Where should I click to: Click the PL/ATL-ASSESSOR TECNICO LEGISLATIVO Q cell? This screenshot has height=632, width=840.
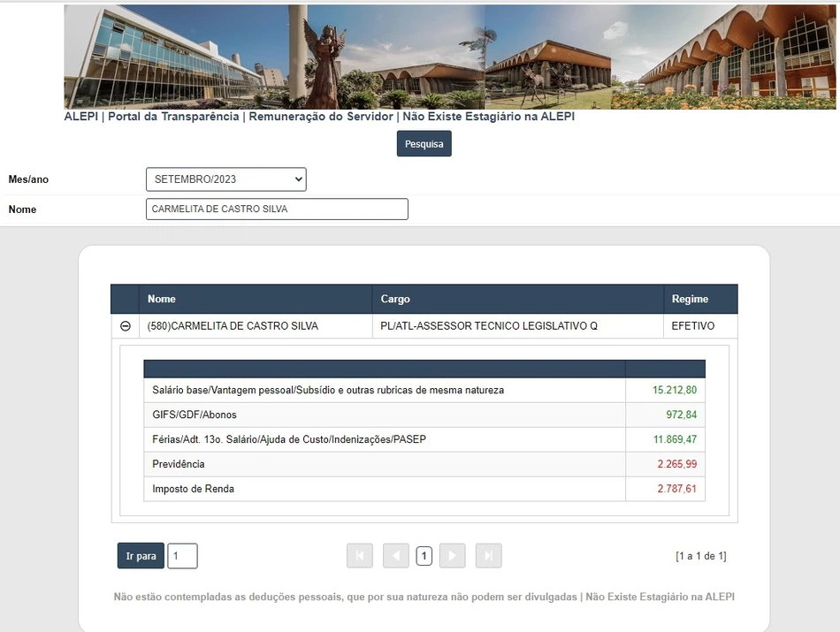(x=489, y=326)
